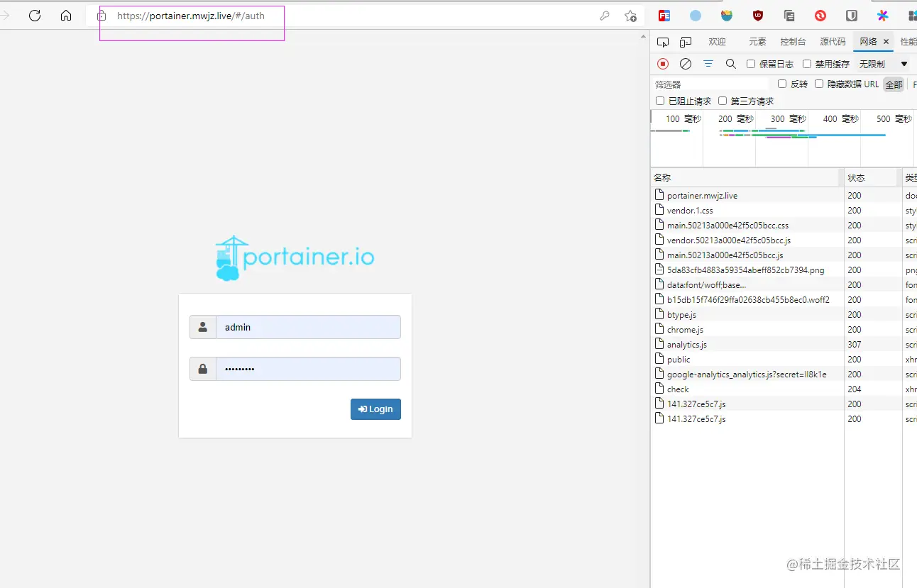917x588 pixels.
Task: Click the red circular extension icon
Action: coord(820,16)
